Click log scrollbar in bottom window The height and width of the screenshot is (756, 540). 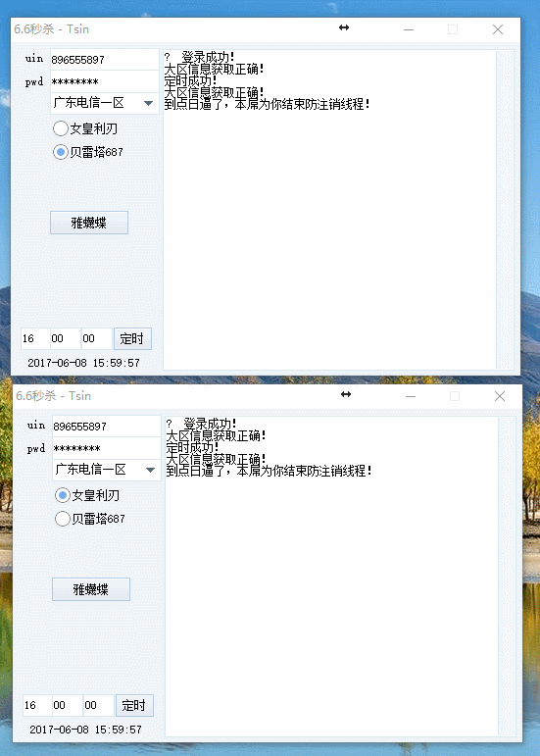pyautogui.click(x=507, y=577)
